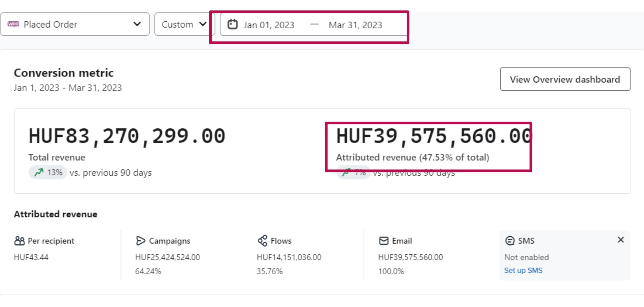Follow the Set up SMS link
Image resolution: width=644 pixels, height=307 pixels.
coord(523,270)
